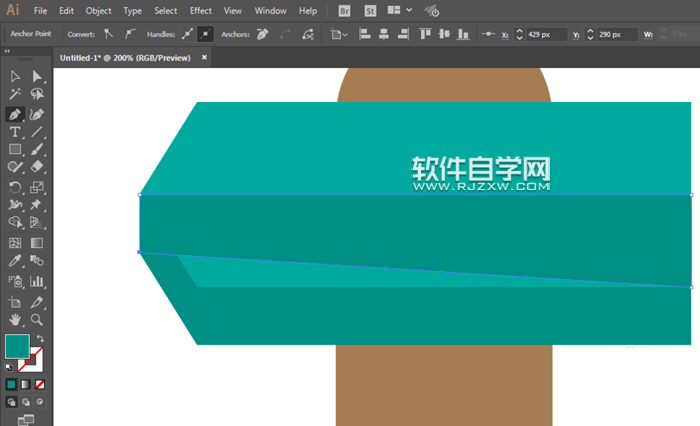Viewport: 700px width, 426px height.
Task: Launch Adobe Bridge via Br button
Action: [344, 11]
